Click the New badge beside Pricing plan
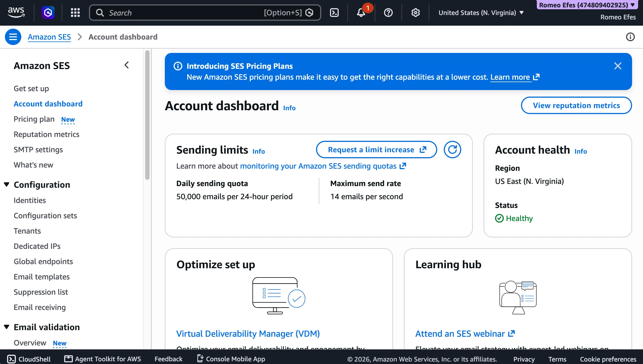The width and height of the screenshot is (643, 364). (x=68, y=120)
